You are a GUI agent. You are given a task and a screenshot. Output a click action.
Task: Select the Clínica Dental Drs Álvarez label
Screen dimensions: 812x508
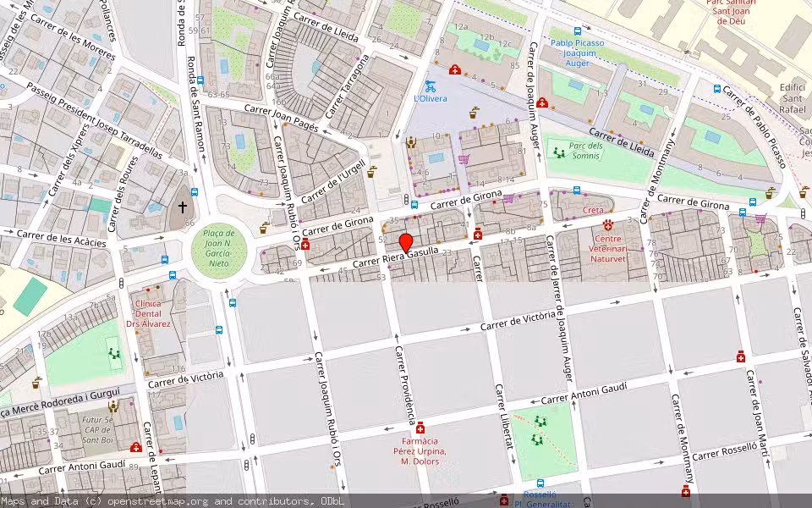[x=148, y=313]
